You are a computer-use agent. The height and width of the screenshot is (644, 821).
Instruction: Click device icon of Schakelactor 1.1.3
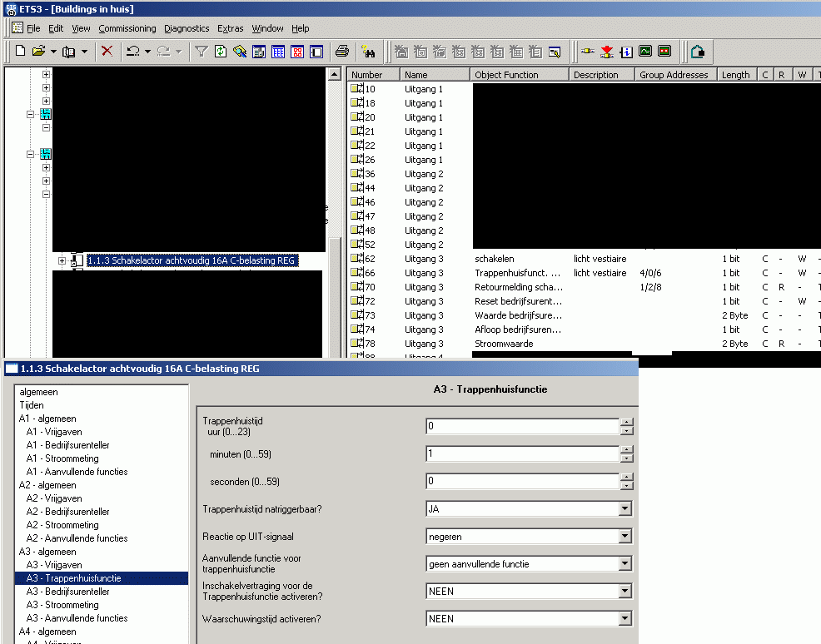pos(77,260)
